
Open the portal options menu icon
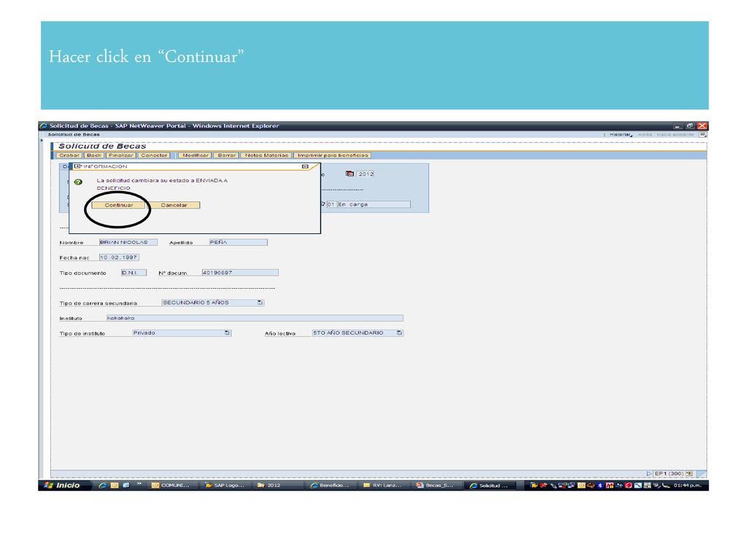coord(703,135)
